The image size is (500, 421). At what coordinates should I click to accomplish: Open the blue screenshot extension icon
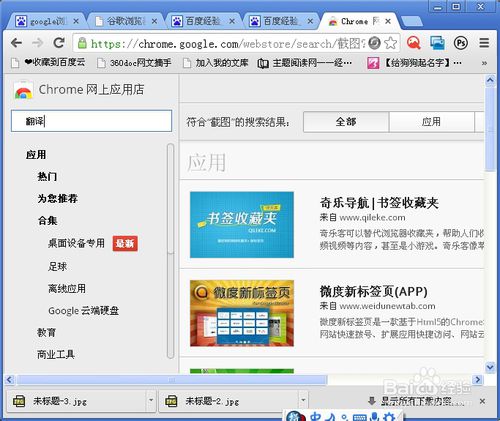coord(437,43)
